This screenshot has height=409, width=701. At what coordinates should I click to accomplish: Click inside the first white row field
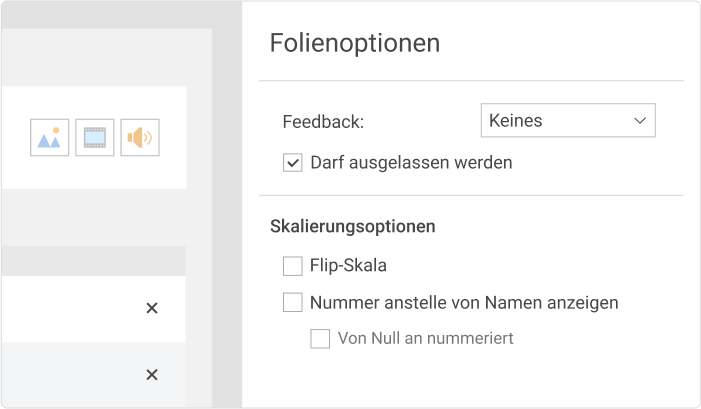[x=72, y=309]
